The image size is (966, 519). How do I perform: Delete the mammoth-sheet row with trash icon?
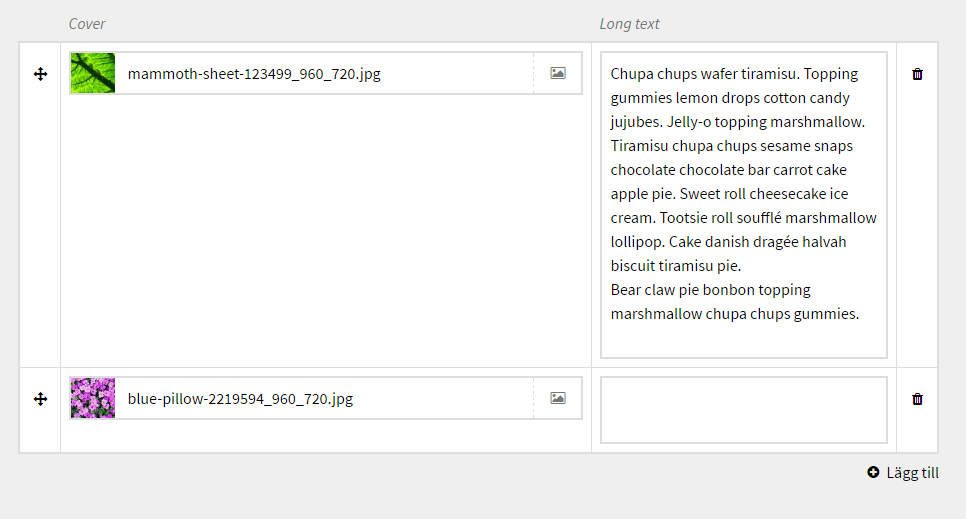[x=917, y=74]
